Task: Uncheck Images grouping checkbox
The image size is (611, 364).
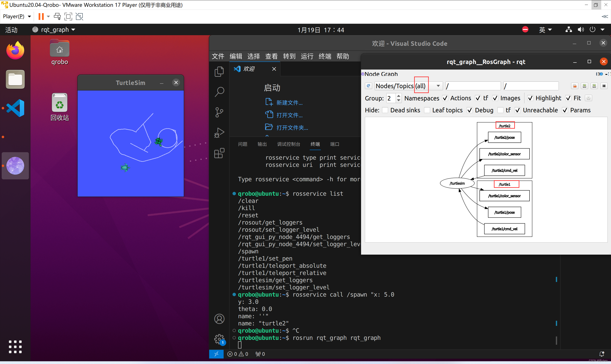Action: pyautogui.click(x=495, y=98)
